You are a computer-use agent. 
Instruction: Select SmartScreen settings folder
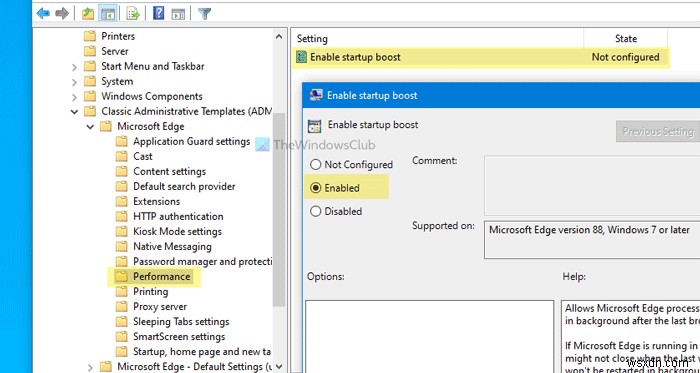click(x=179, y=337)
